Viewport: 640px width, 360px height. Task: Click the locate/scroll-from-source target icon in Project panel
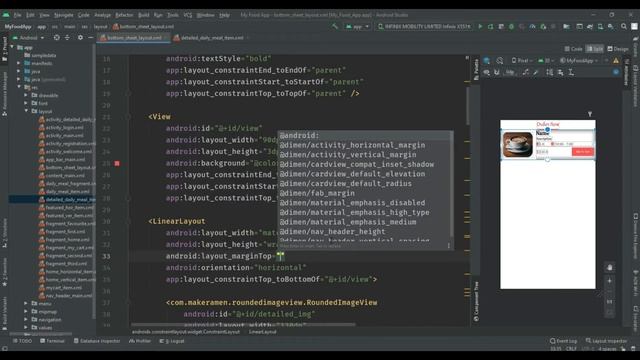56,38
